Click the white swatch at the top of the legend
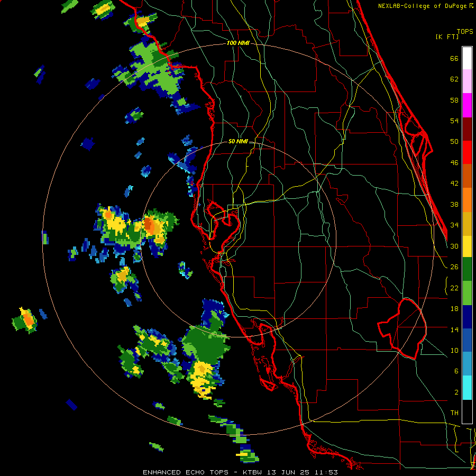The image size is (476, 476). click(x=467, y=58)
